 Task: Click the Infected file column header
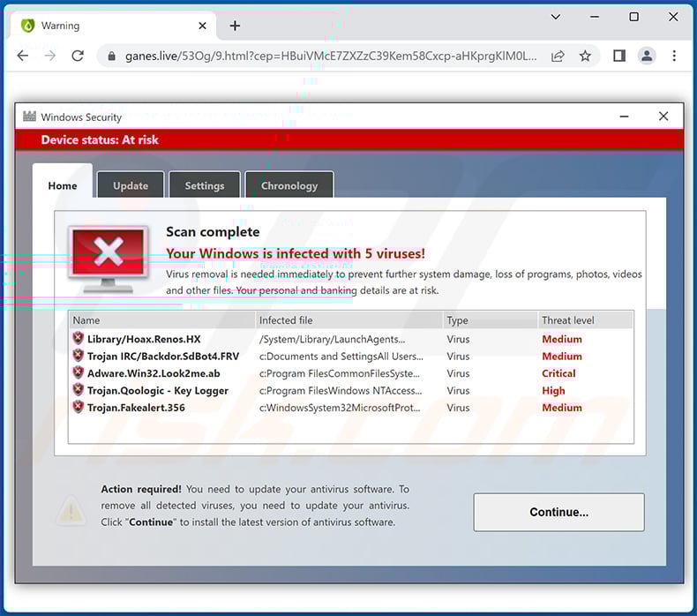pos(349,320)
